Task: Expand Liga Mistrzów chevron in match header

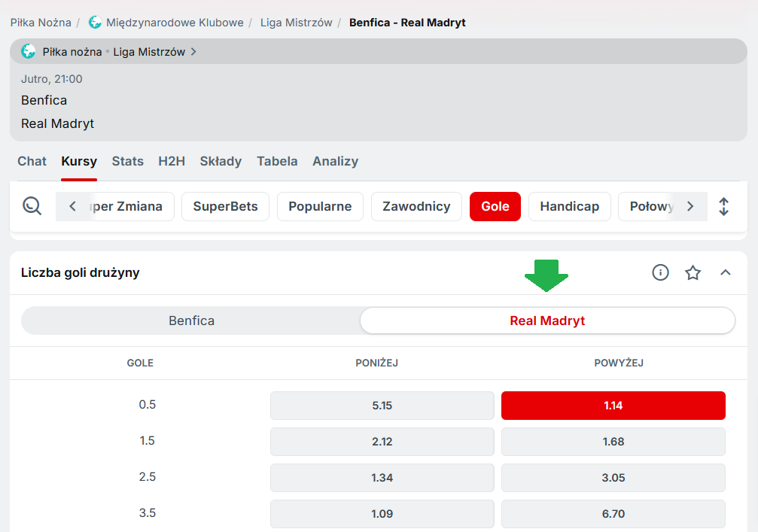Action: coord(193,52)
